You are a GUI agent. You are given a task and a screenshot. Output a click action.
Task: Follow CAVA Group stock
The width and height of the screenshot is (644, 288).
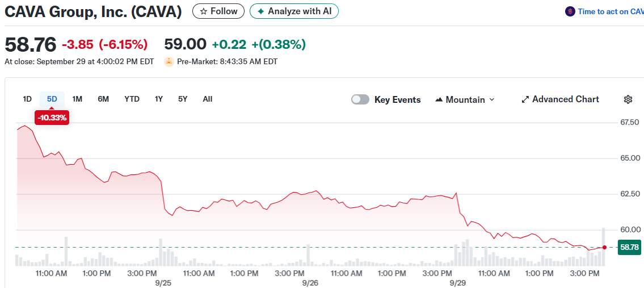tap(218, 11)
